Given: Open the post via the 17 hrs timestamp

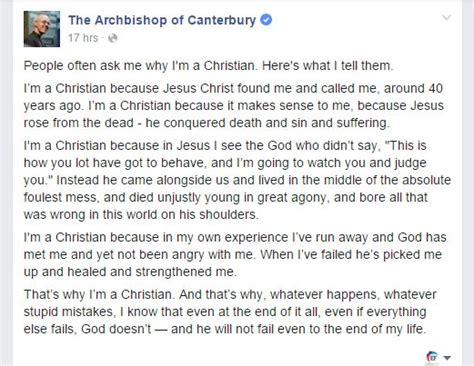Looking at the screenshot, I should point(83,38).
